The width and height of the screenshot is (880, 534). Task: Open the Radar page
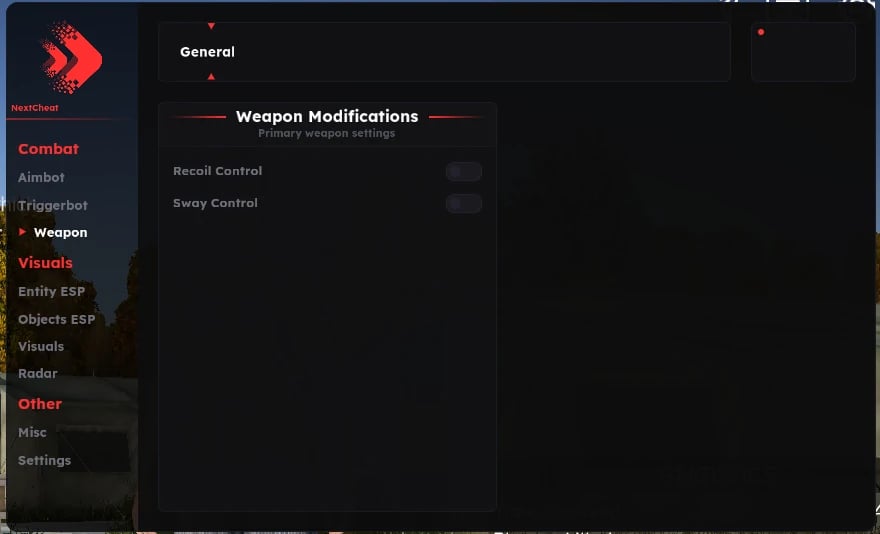tap(38, 373)
